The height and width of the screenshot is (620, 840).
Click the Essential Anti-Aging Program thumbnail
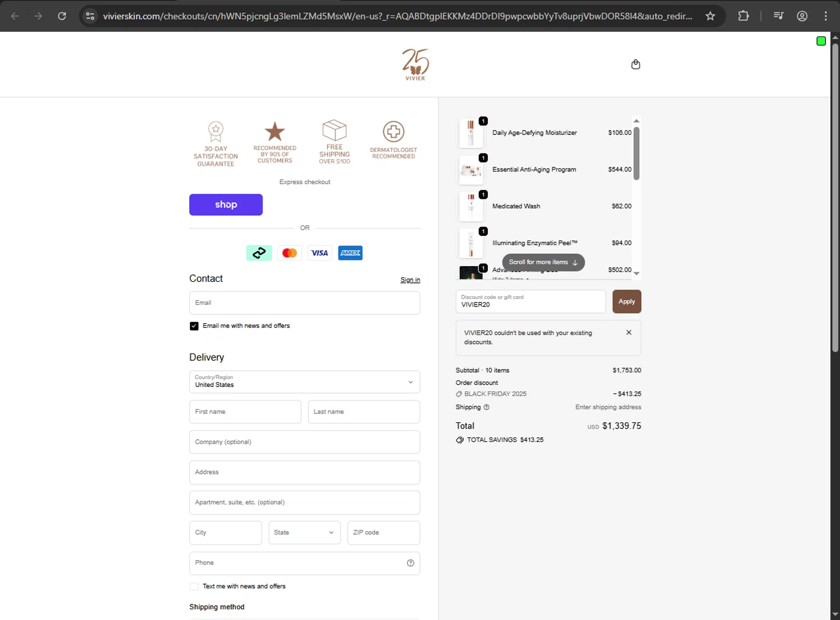coord(471,170)
